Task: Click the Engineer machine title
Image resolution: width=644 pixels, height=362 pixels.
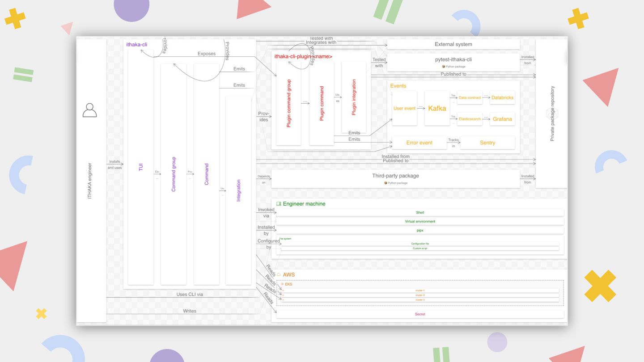Action: click(304, 204)
